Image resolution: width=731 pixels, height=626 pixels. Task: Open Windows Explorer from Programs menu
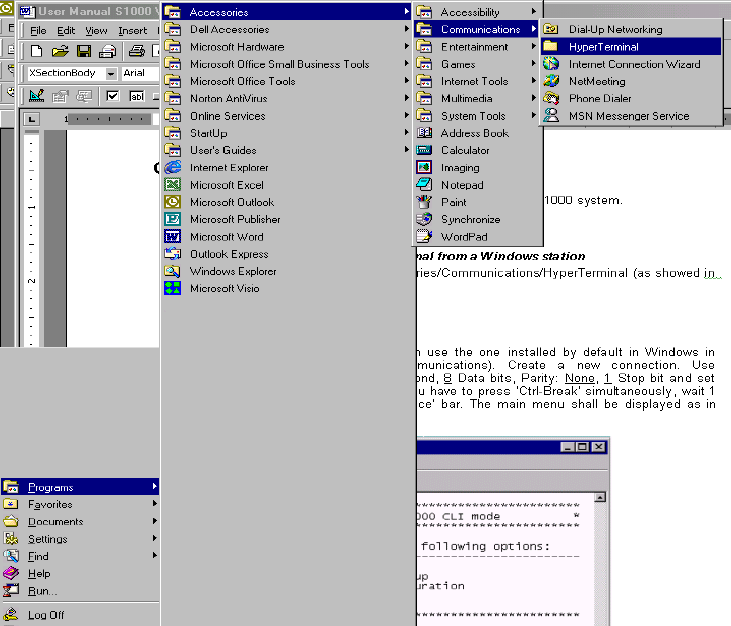(x=288, y=271)
